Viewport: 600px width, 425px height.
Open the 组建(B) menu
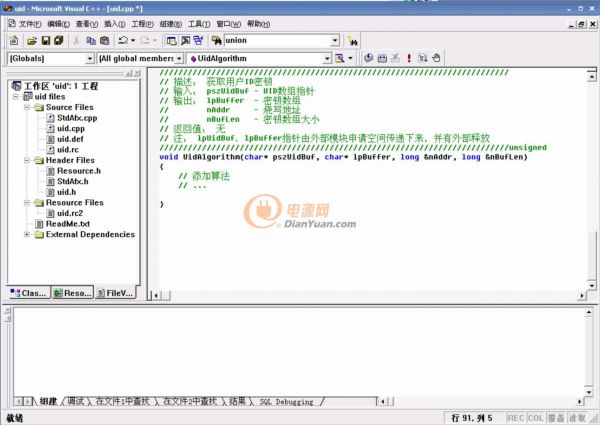pyautogui.click(x=171, y=24)
